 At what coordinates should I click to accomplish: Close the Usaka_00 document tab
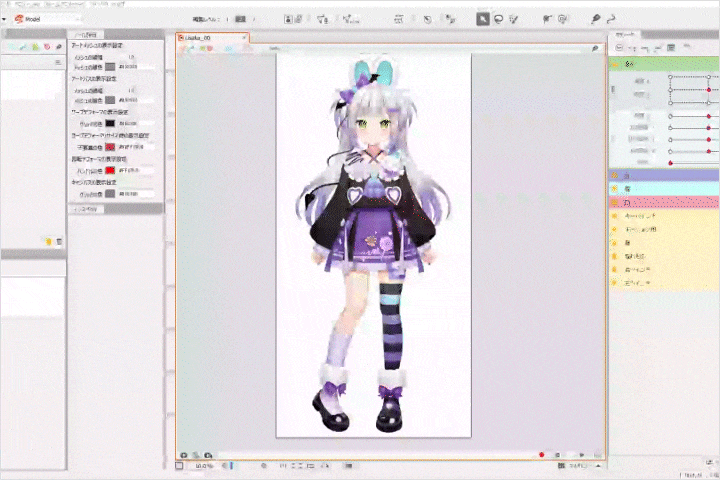(244, 38)
